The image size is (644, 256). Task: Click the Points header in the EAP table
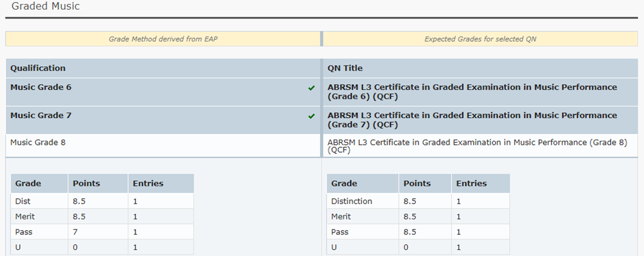pos(98,183)
